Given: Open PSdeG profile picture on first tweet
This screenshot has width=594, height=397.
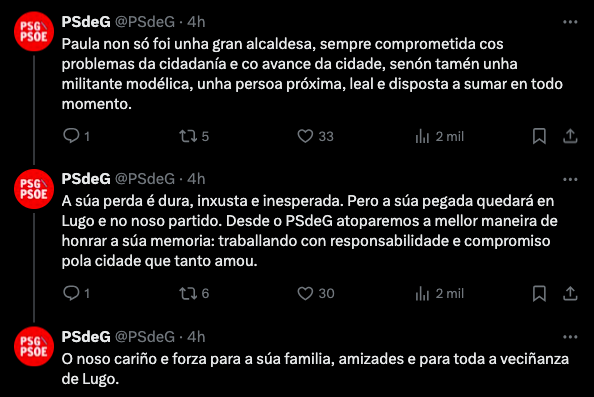Looking at the screenshot, I should pos(34,31).
